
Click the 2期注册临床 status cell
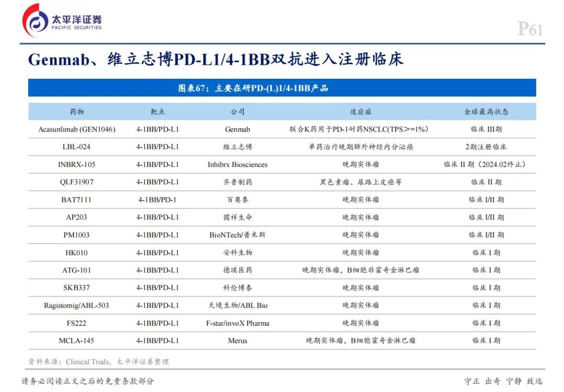pyautogui.click(x=486, y=147)
